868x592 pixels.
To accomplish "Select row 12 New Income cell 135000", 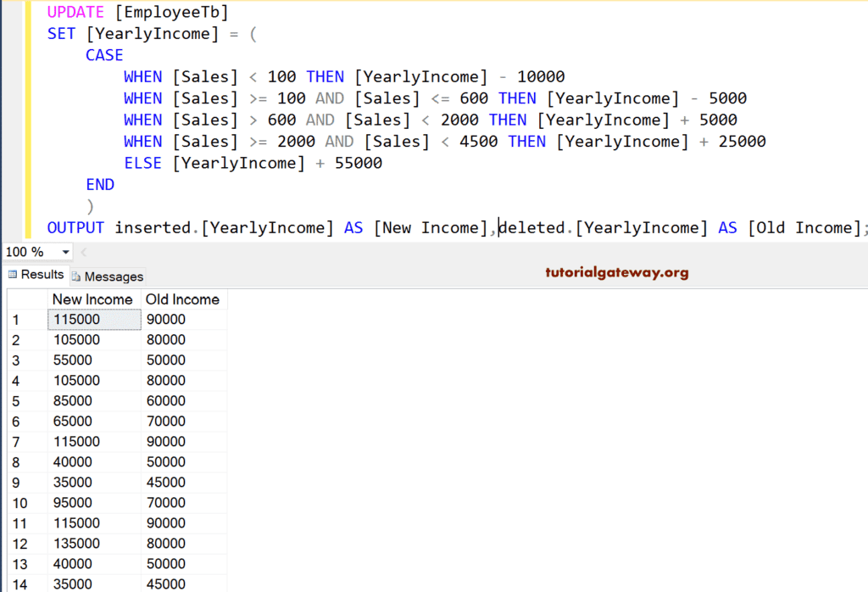I will [x=94, y=544].
